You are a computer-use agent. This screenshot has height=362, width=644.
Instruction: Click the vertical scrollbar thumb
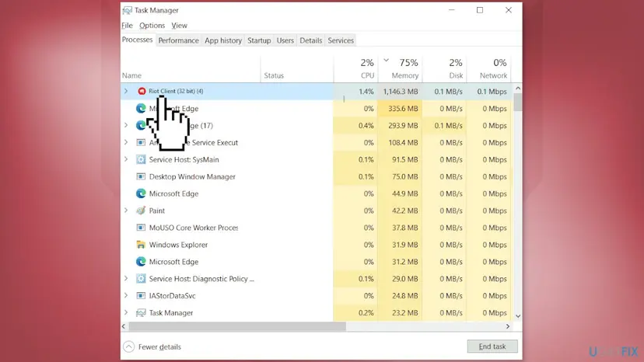pos(517,102)
